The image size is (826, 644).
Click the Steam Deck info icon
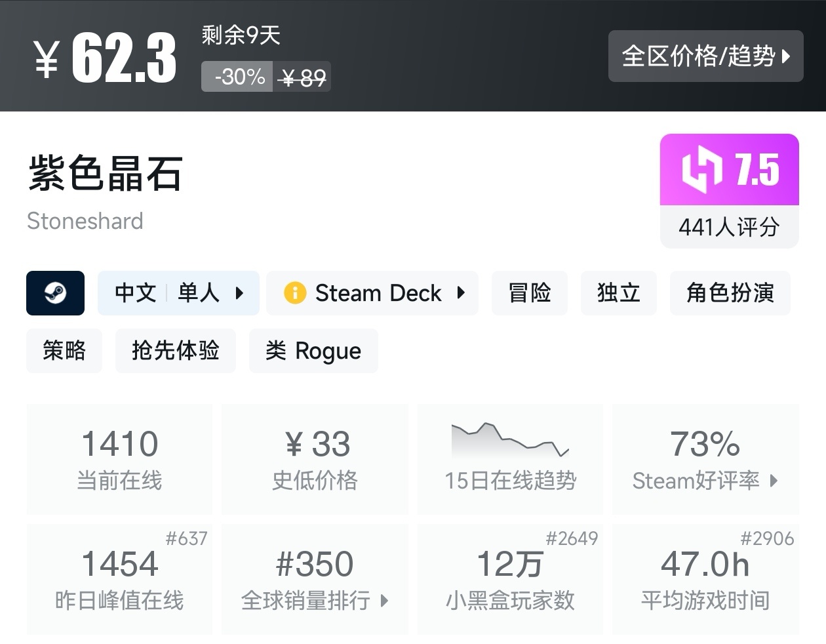296,293
